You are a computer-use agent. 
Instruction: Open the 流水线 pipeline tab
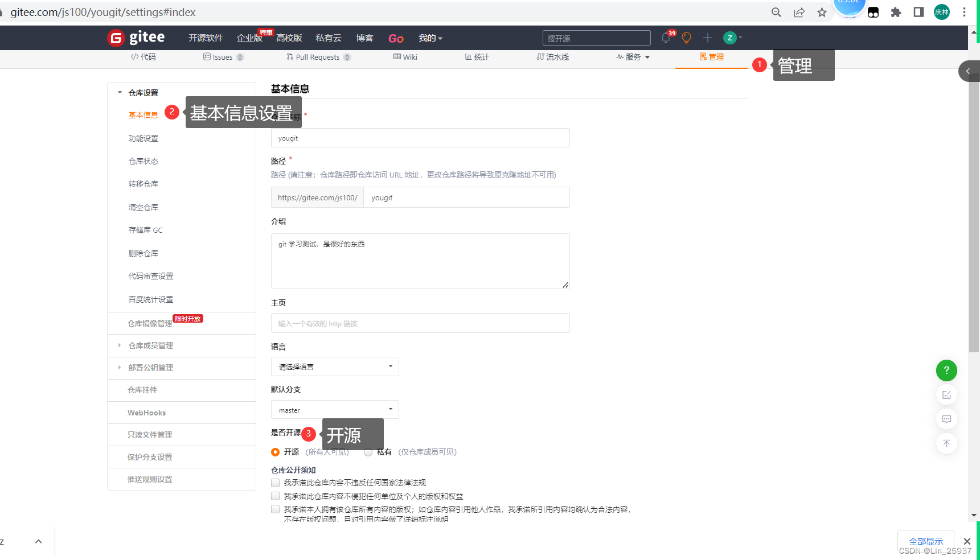point(553,57)
